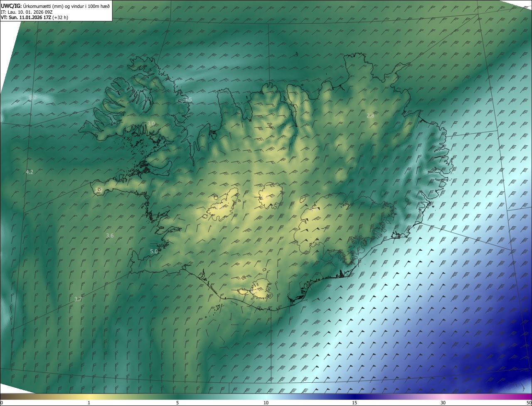Viewport: 532px width, 406px height.
Task: Click the 30 label on the color scale
Action: click(443, 403)
